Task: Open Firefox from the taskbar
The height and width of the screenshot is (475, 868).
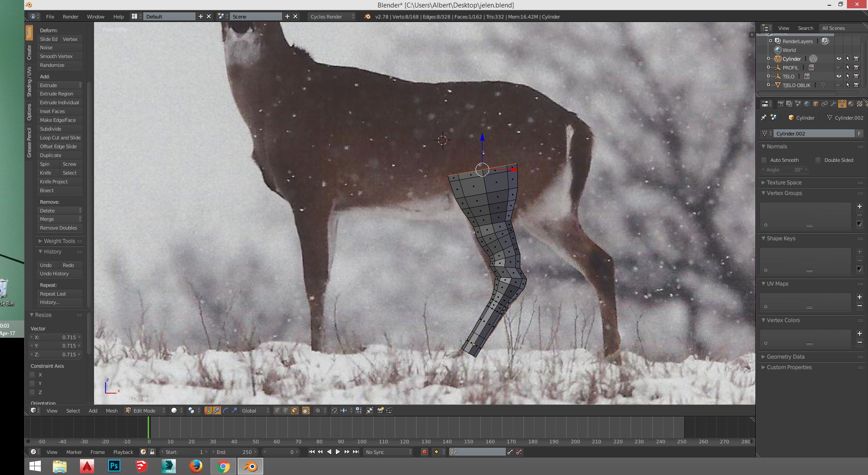Action: (196, 466)
